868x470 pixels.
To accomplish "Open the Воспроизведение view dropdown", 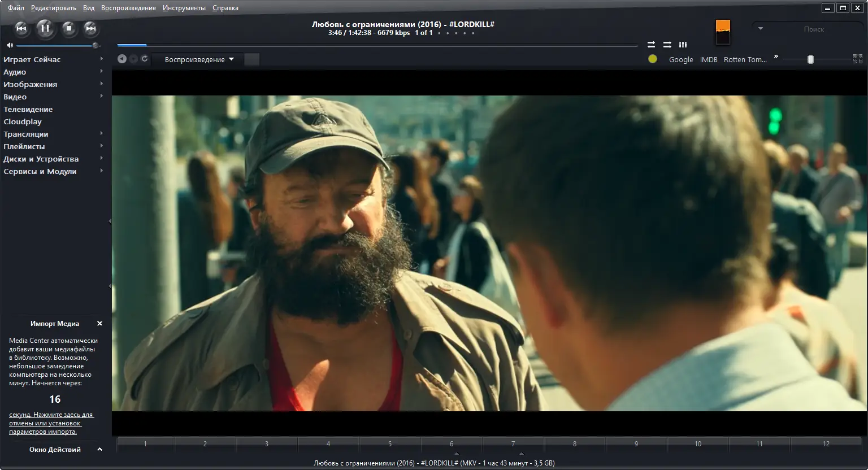I will [x=199, y=59].
